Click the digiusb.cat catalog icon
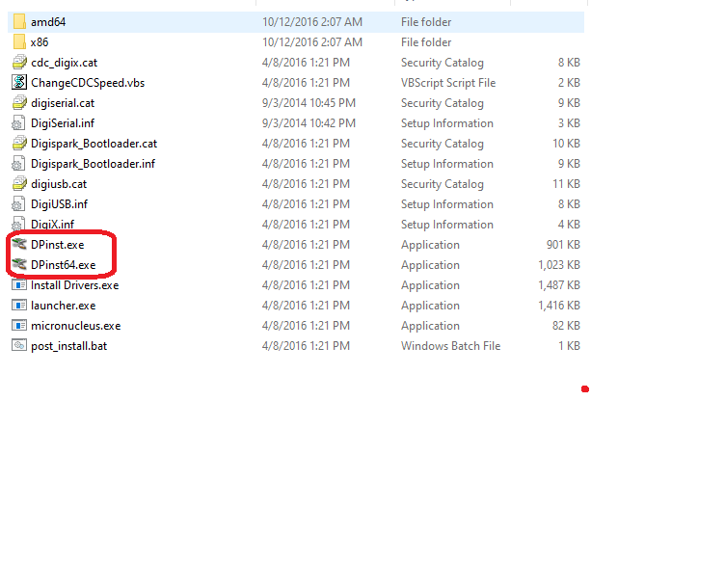725x588 pixels. pyautogui.click(x=19, y=183)
